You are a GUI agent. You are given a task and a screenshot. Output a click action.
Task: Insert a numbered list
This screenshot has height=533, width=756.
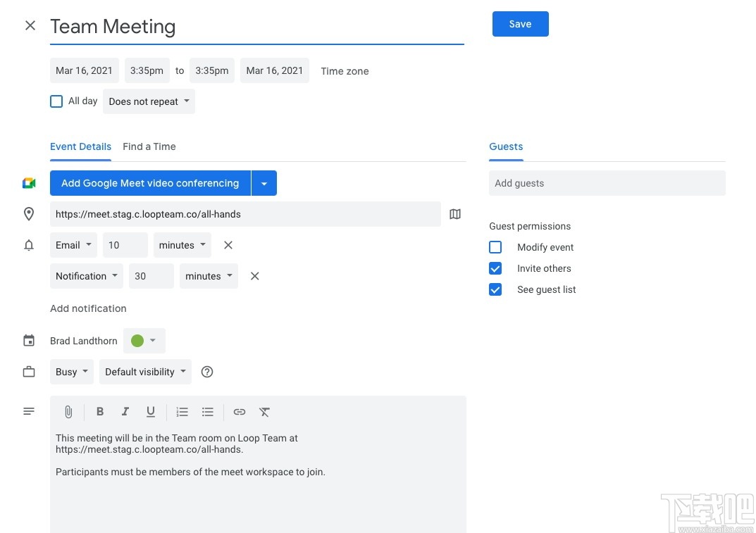pyautogui.click(x=182, y=412)
